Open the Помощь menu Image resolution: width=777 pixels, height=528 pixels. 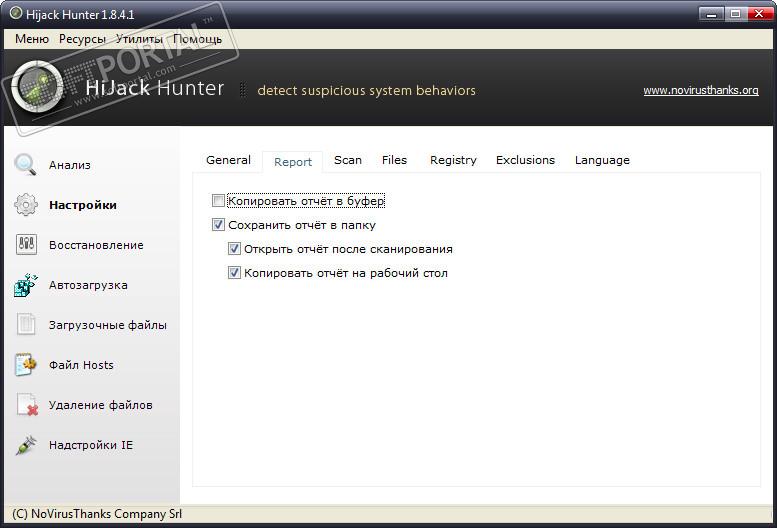click(x=197, y=39)
